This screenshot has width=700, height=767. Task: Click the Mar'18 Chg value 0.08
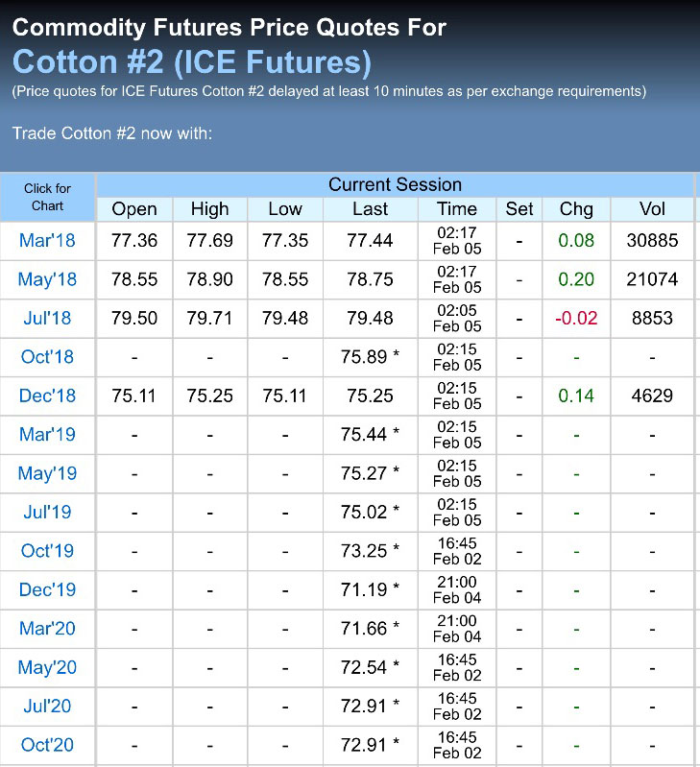(576, 241)
